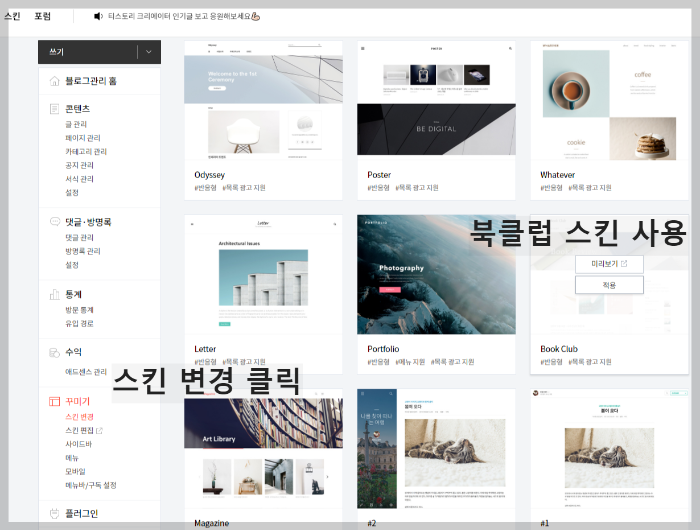
Task: Select the Portfolio skin thumbnail
Action: pos(436,275)
